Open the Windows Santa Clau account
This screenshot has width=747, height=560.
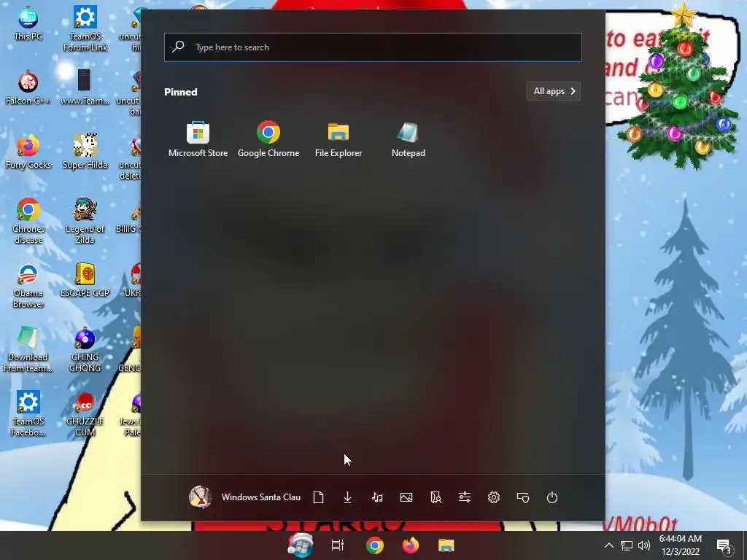click(x=245, y=497)
